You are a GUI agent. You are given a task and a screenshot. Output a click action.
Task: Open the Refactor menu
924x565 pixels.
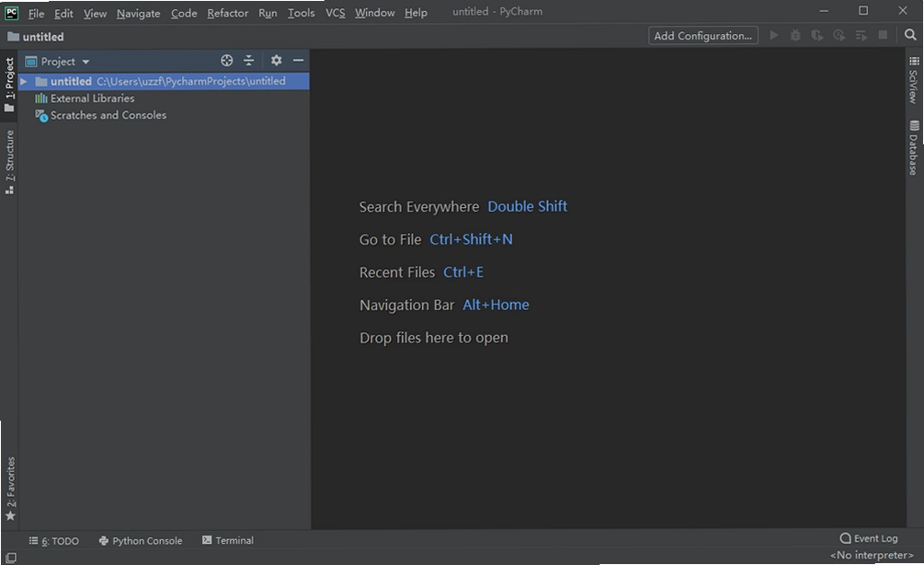227,13
